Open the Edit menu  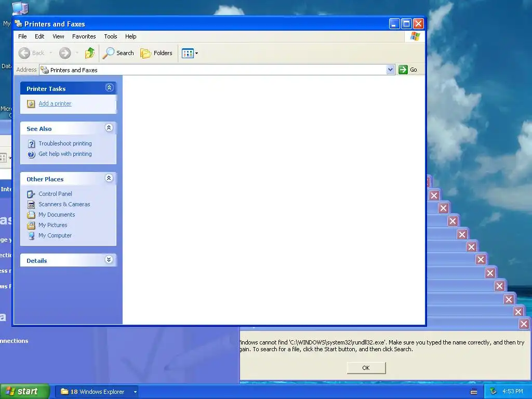tap(39, 36)
